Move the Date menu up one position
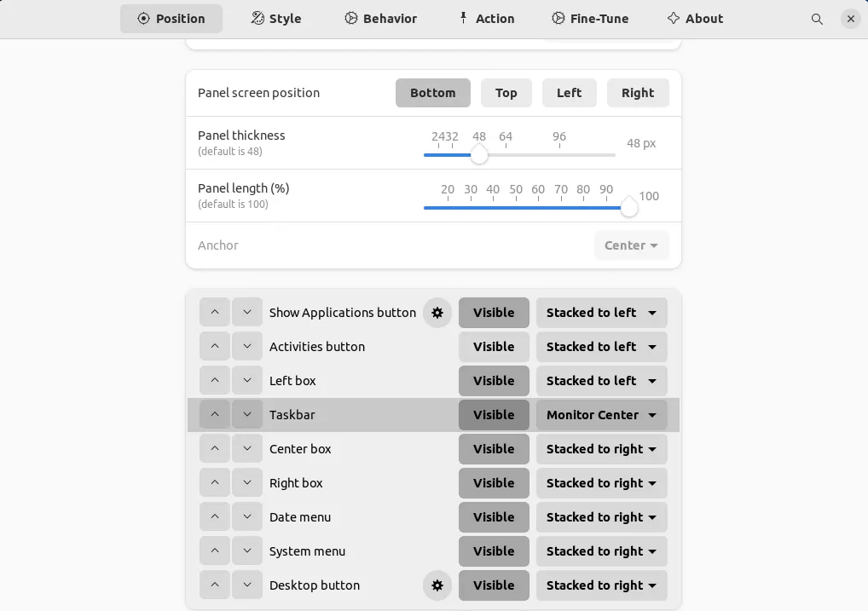The image size is (868, 611). pyautogui.click(x=214, y=517)
